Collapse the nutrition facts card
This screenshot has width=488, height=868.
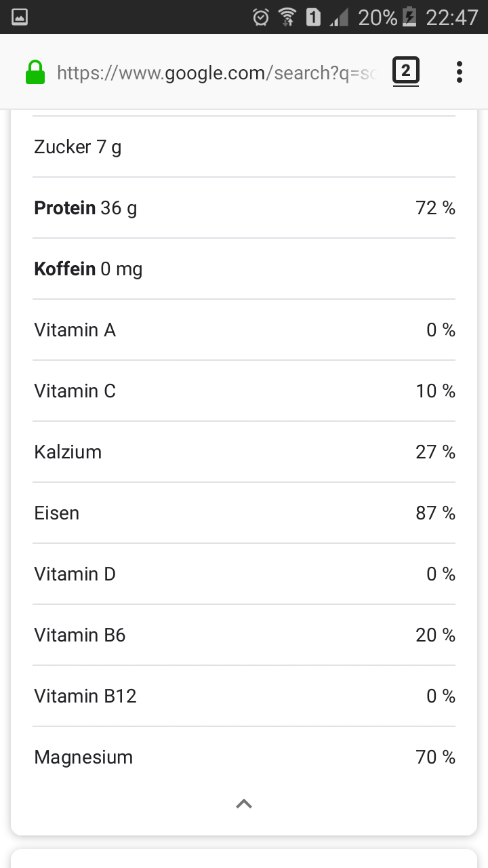tap(244, 804)
